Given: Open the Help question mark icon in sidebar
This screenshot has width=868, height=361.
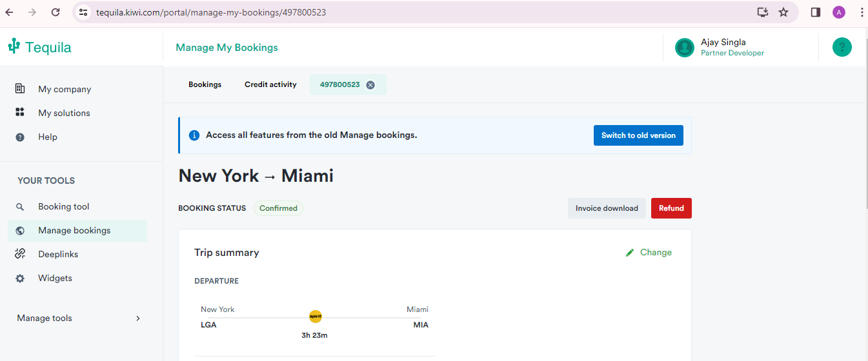Looking at the screenshot, I should pos(20,137).
